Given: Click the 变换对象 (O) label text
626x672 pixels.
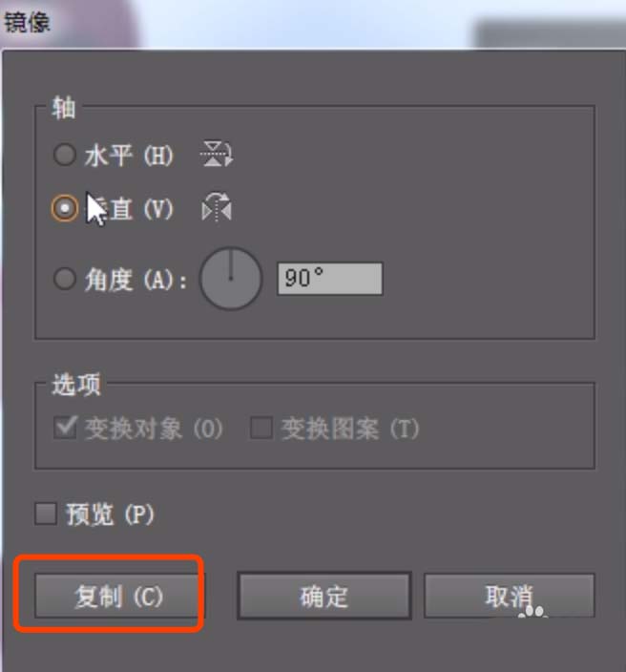Looking at the screenshot, I should 154,429.
